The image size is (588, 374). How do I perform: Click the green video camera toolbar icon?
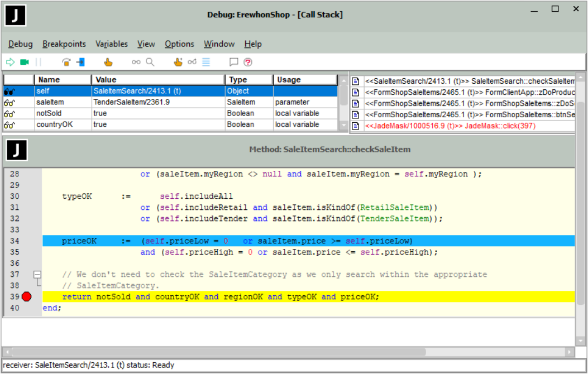(x=25, y=62)
